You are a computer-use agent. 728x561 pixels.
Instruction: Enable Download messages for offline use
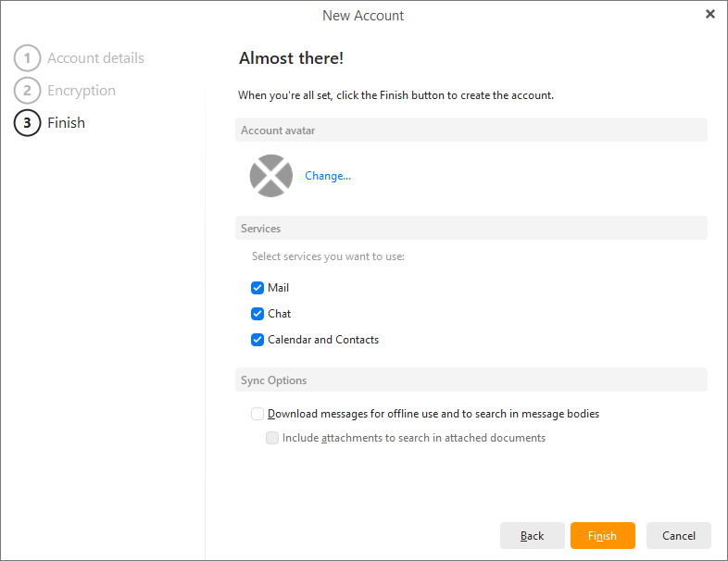(x=257, y=414)
